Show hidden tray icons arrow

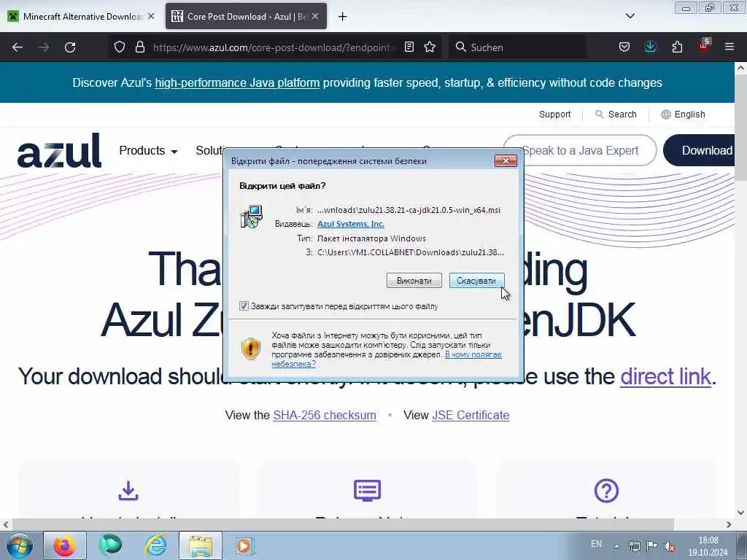(x=616, y=545)
